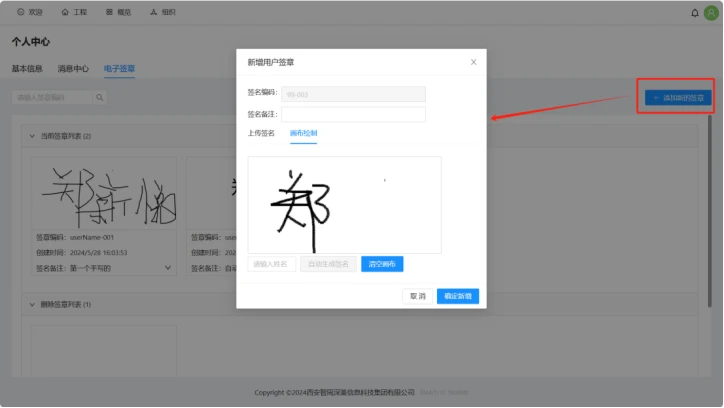Screen dimensions: 724x408
Task: Click the 签名备注: 第一个手写的 text
Action: 73,268
